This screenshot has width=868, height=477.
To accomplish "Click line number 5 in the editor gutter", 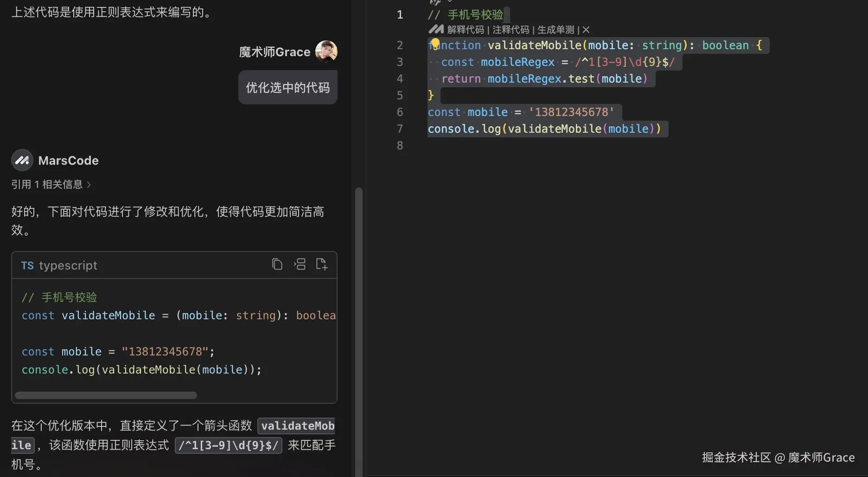I will pos(400,95).
